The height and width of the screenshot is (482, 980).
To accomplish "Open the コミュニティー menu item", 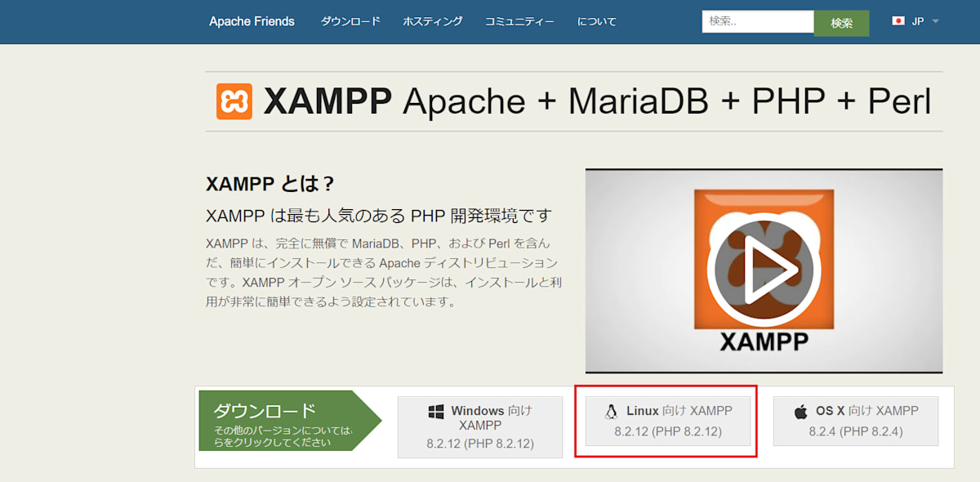I will [519, 21].
